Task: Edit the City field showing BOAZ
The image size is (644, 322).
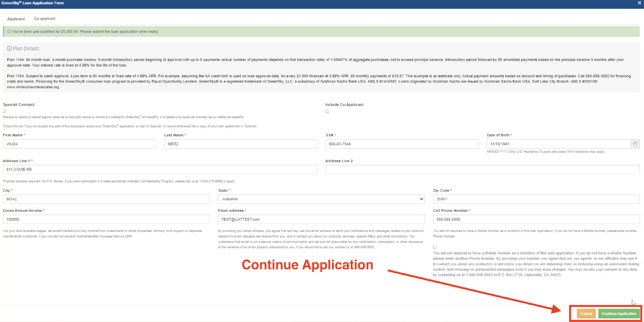Action: (106, 199)
